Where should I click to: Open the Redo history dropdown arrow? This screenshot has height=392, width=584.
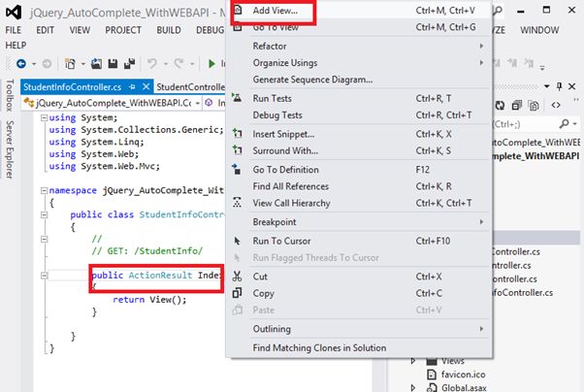(x=192, y=64)
